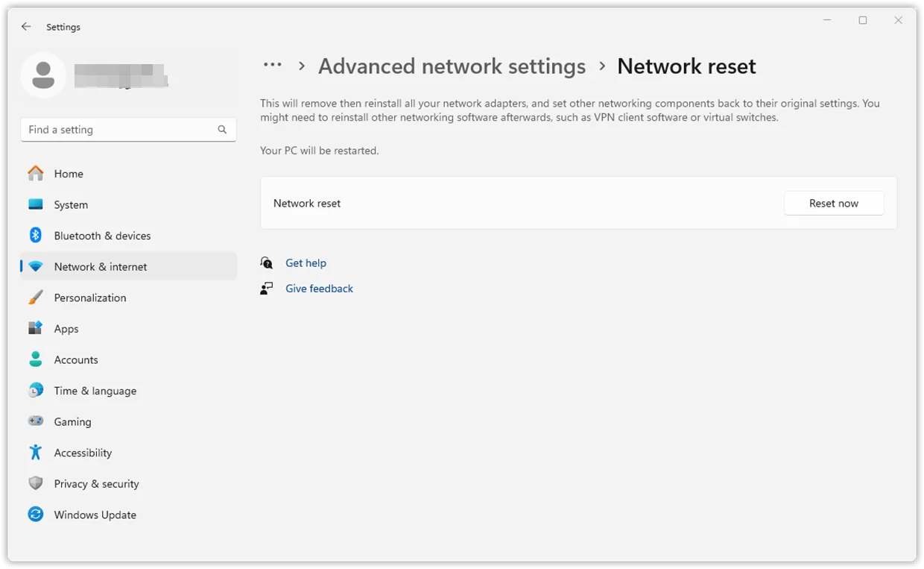924x569 pixels.
Task: Click the back arrow in Settings title bar
Action: (26, 27)
